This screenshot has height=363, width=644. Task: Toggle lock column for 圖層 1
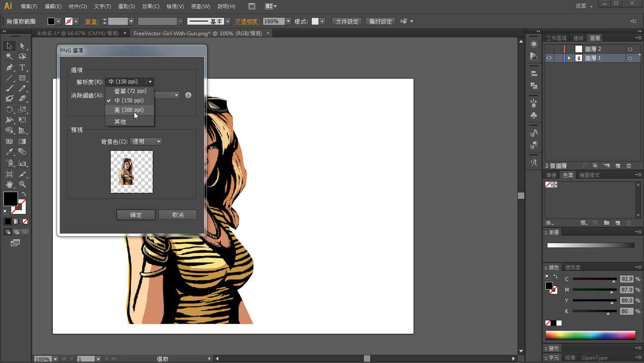558,58
